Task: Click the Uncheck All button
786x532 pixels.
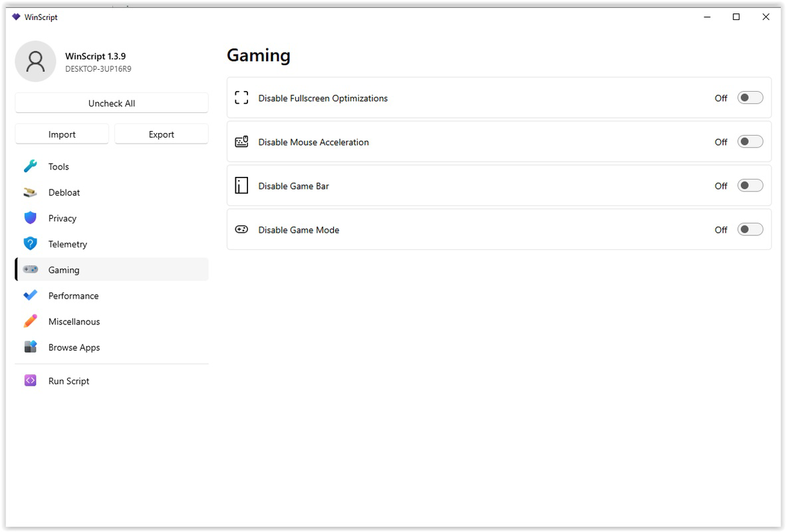Action: (x=112, y=103)
